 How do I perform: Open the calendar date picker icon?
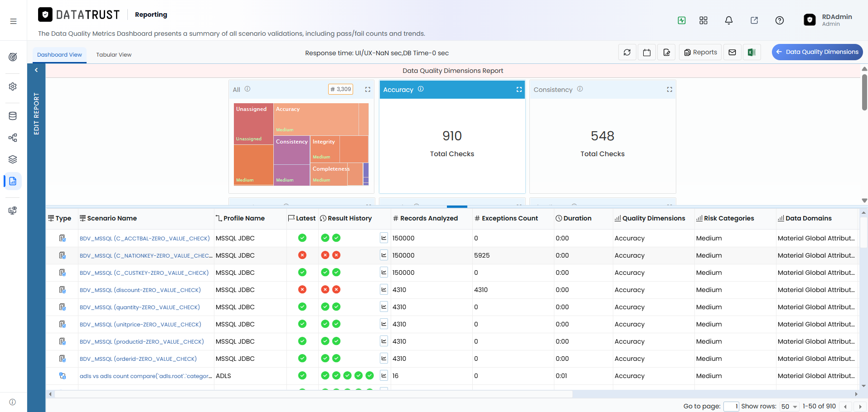click(x=647, y=53)
